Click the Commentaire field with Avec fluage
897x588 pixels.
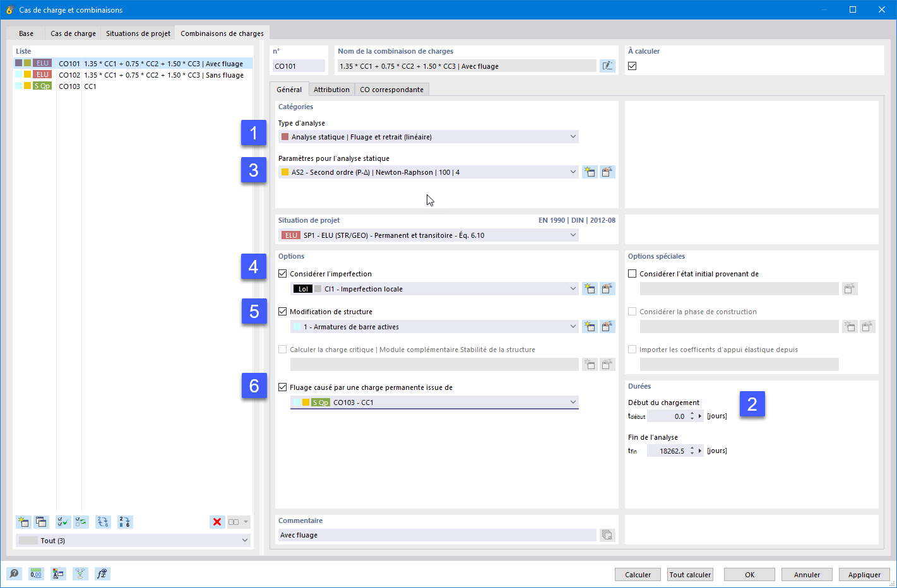click(x=437, y=535)
